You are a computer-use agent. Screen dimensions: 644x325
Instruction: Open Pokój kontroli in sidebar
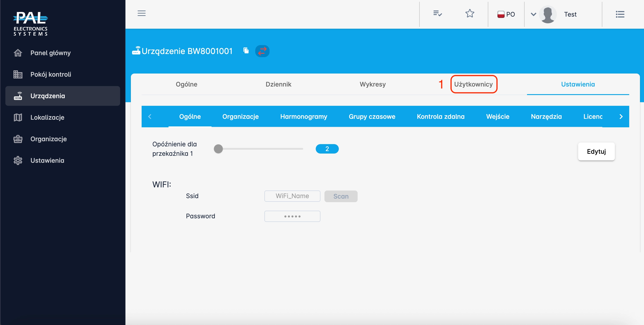coord(51,74)
